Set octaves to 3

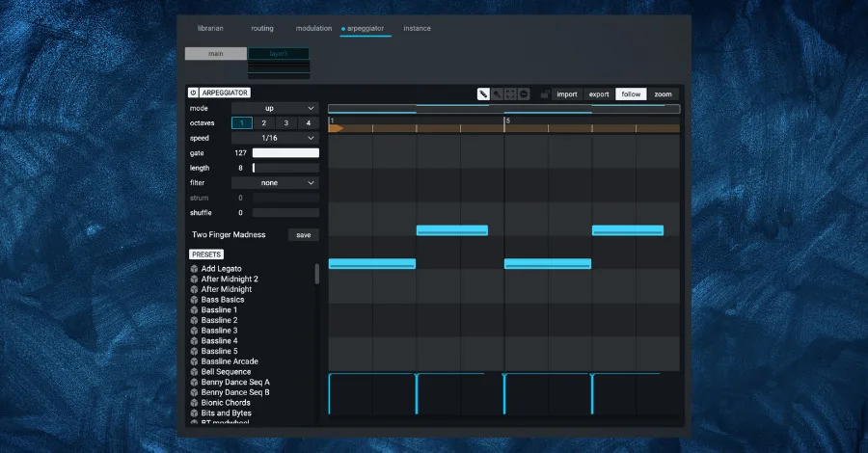tap(286, 122)
